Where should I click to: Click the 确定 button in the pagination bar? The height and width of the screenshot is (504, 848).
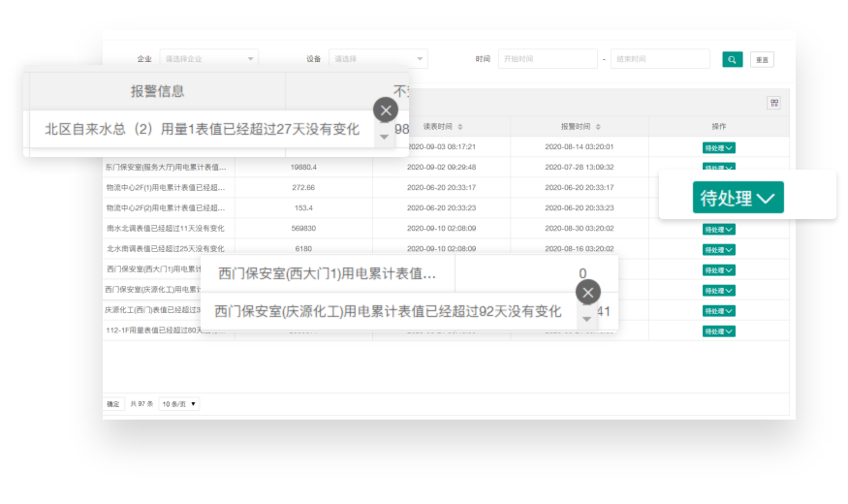[113, 403]
